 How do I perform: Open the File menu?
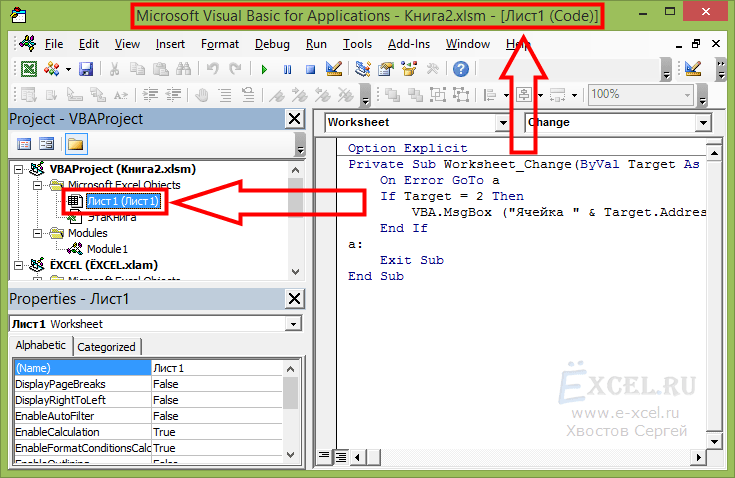[54, 44]
